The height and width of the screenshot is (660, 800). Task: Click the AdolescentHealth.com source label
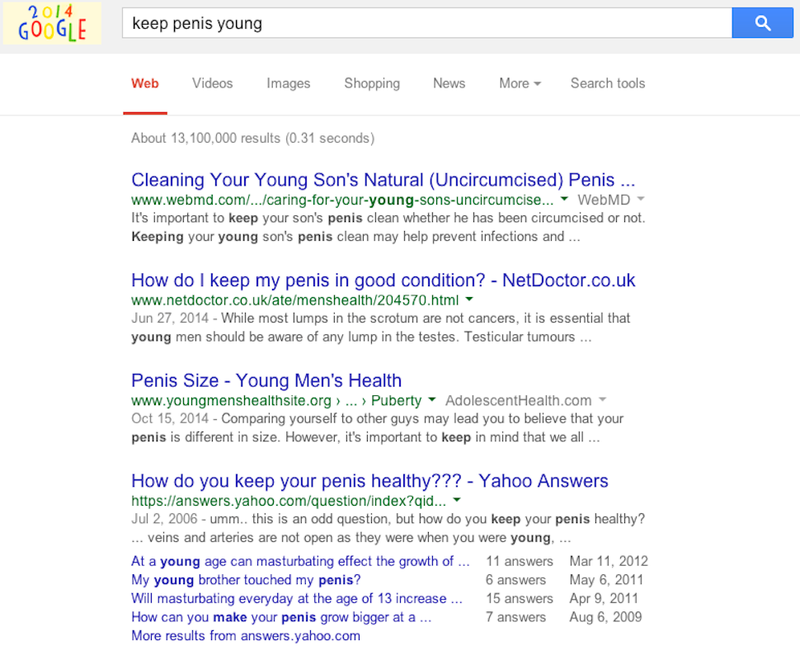518,400
